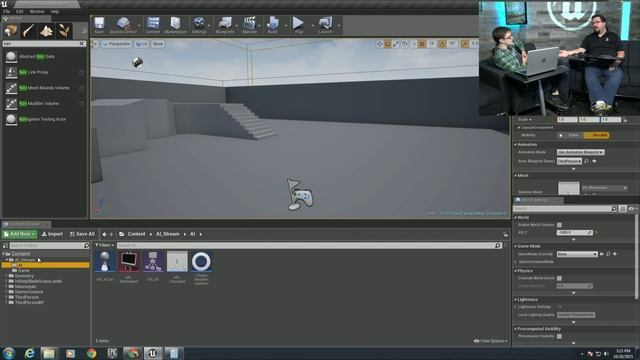Open the Animation Mode dropdown
The image size is (640, 360).
[580, 152]
